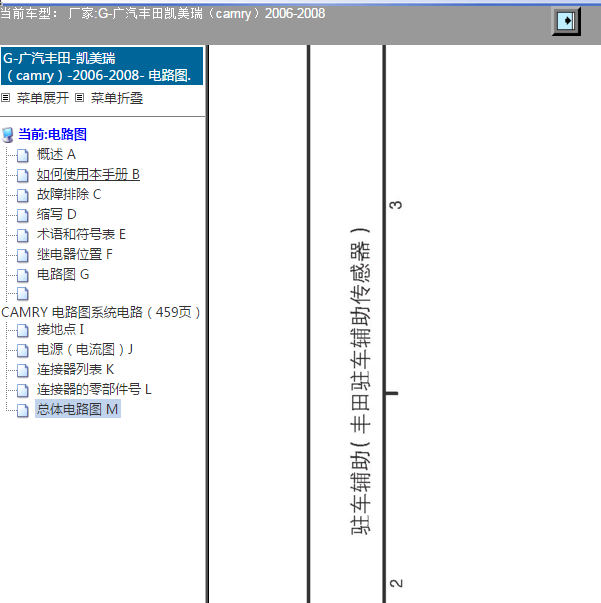Image resolution: width=601 pixels, height=603 pixels.
Task: Click the 菜单折叠 collapse-menu icon
Action: coord(79,98)
